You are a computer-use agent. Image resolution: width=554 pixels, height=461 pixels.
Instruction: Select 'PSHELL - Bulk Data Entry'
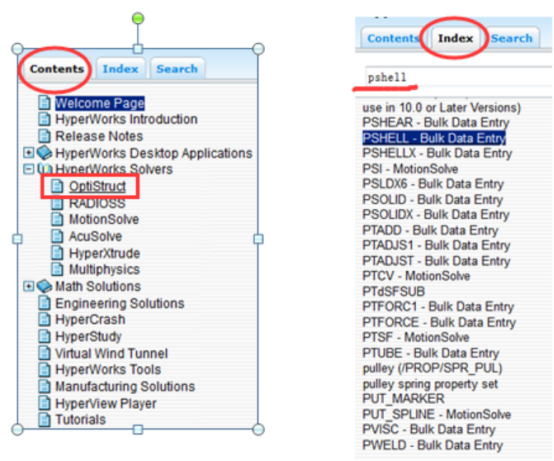tap(434, 138)
